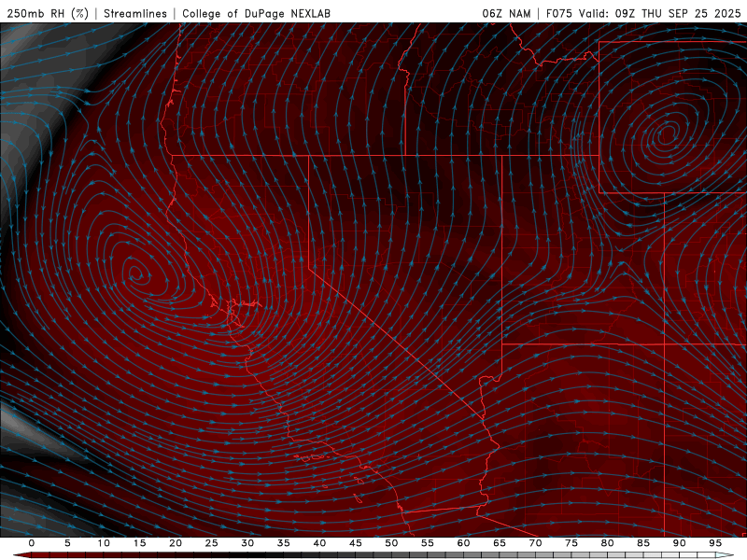Screen dimensions: 747x560
Task: Click the 50 label under the colorbar
Action: (391, 543)
